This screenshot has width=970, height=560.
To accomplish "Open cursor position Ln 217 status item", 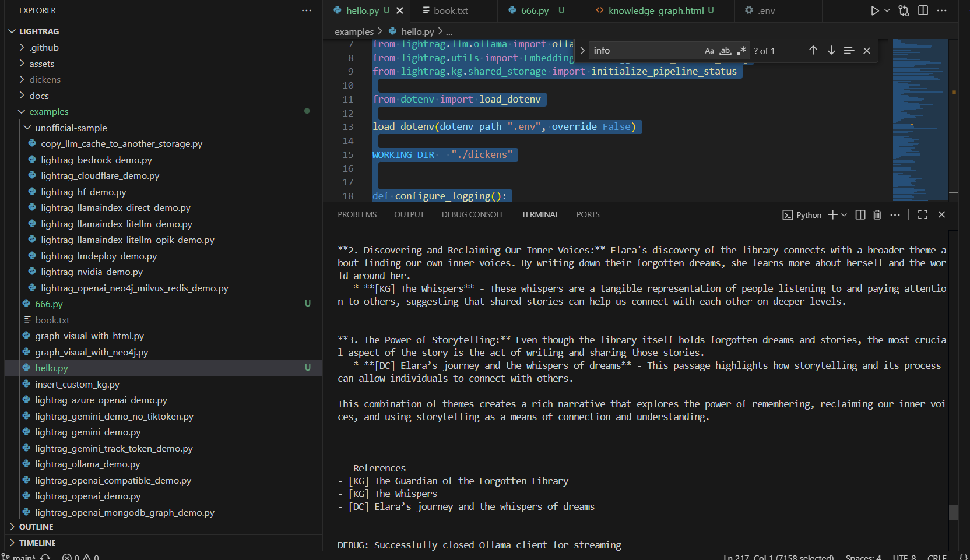I will [x=778, y=557].
